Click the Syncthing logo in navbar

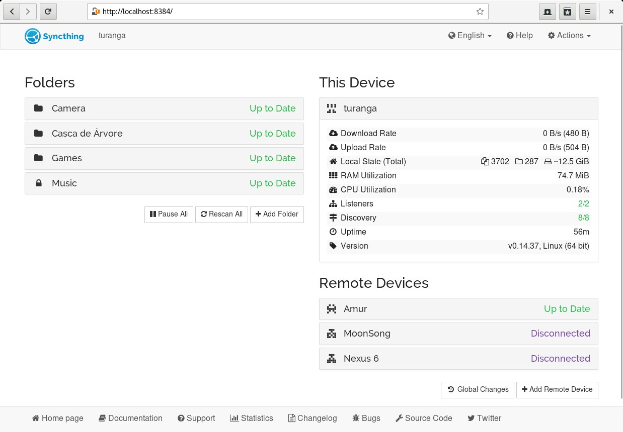click(55, 36)
